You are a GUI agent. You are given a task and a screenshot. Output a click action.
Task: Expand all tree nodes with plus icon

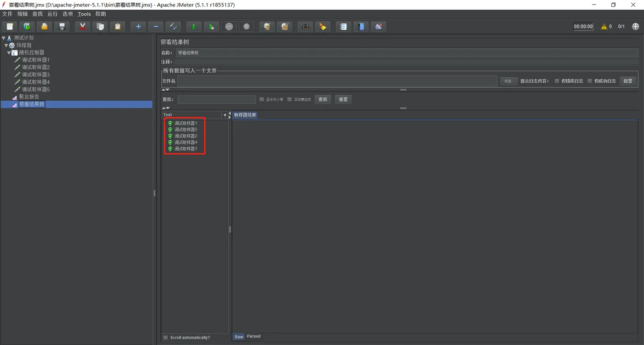coord(138,27)
